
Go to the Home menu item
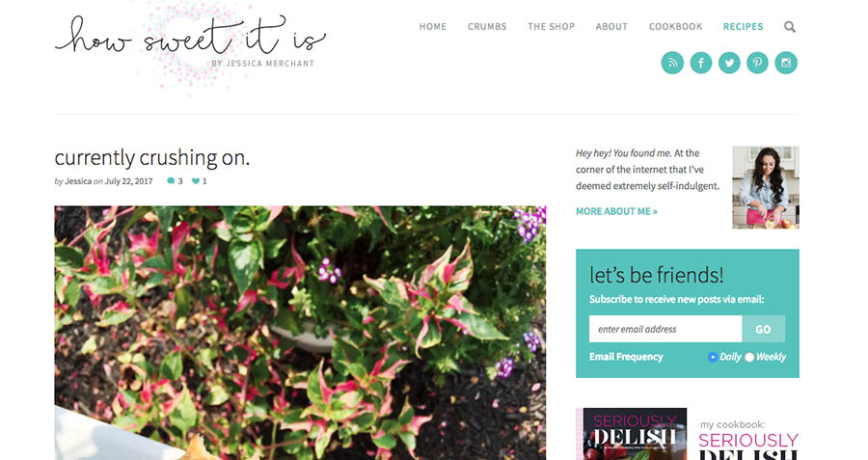432,27
